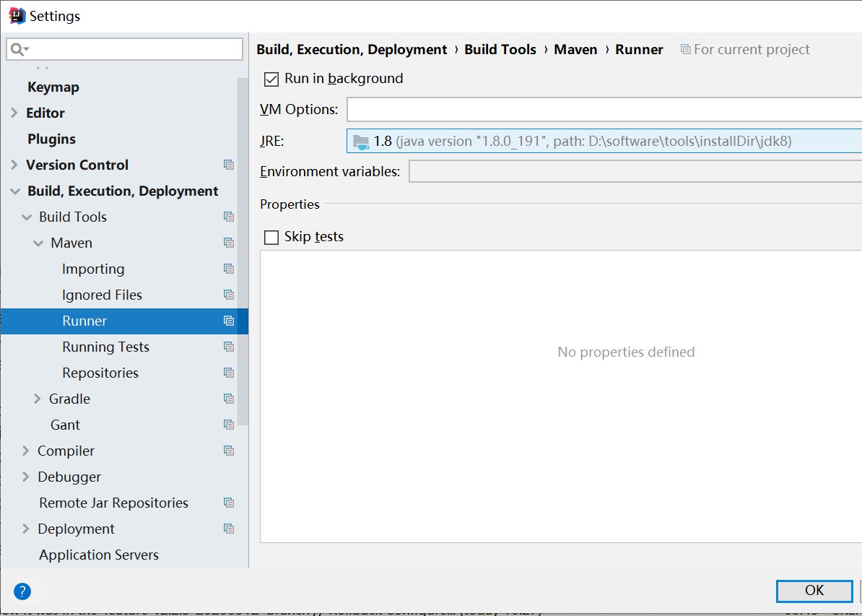Uncheck Run in background
Image resolution: width=862 pixels, height=616 pixels.
tap(271, 79)
